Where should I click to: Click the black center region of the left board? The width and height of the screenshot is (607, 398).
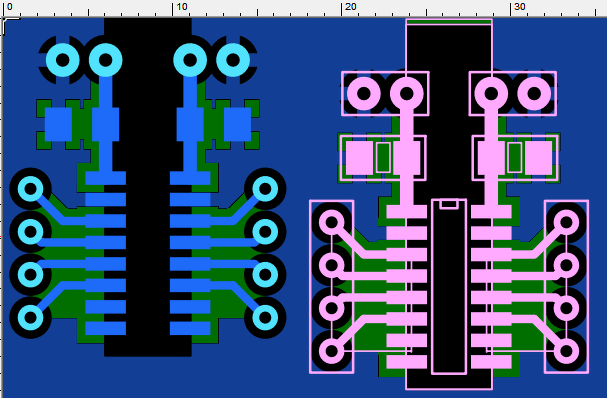coord(148,186)
